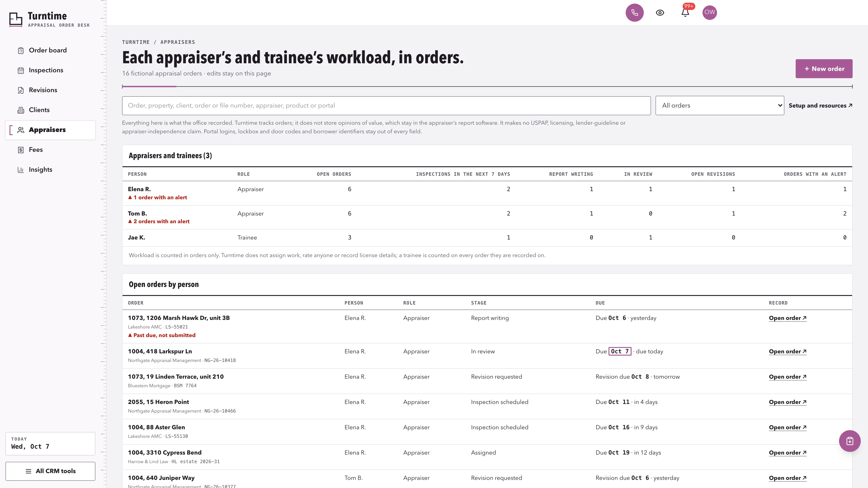Click the Revisions document icon

point(21,90)
